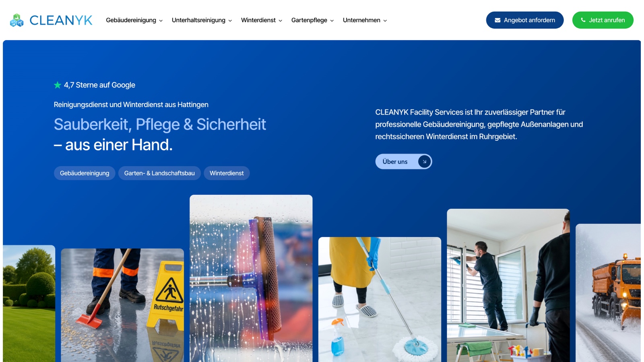Image resolution: width=644 pixels, height=362 pixels.
Task: Click the Angebot anfordern button
Action: click(525, 20)
